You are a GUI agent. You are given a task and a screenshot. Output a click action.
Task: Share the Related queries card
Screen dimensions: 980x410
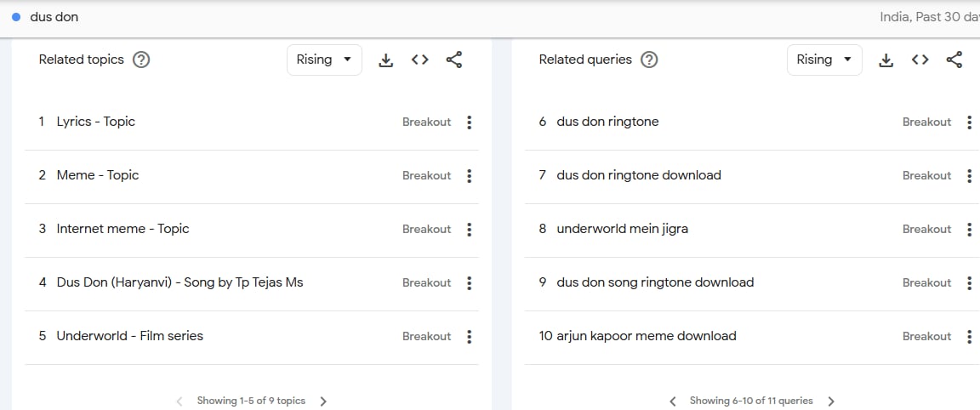click(954, 60)
